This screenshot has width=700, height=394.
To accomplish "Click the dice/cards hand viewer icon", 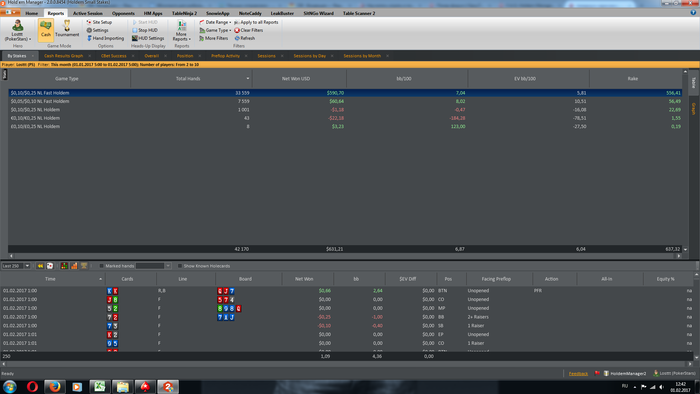I will (x=50, y=266).
